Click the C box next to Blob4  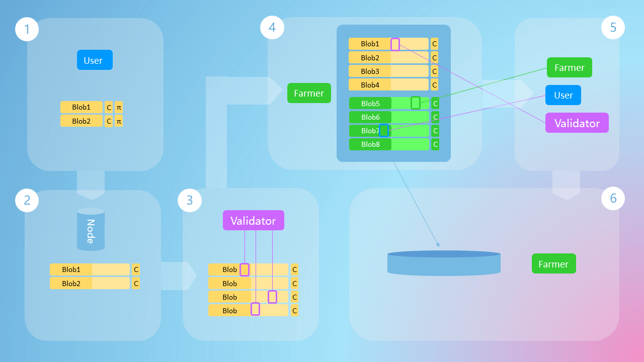[434, 84]
